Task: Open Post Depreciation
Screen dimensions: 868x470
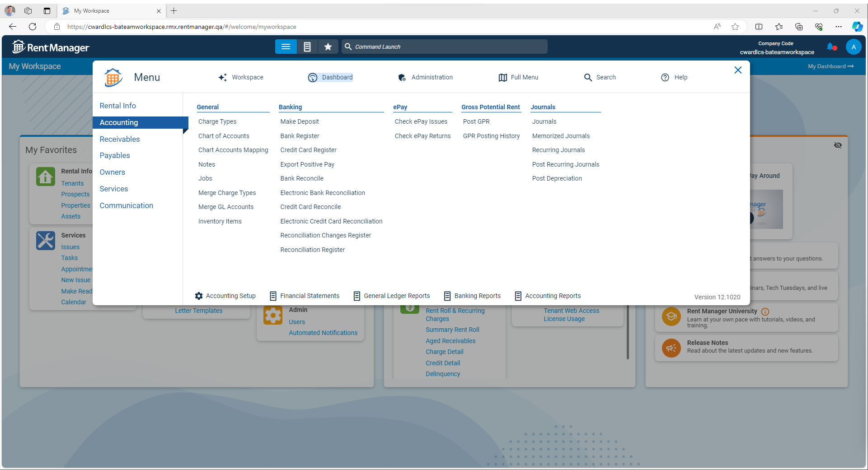Action: 557,178
